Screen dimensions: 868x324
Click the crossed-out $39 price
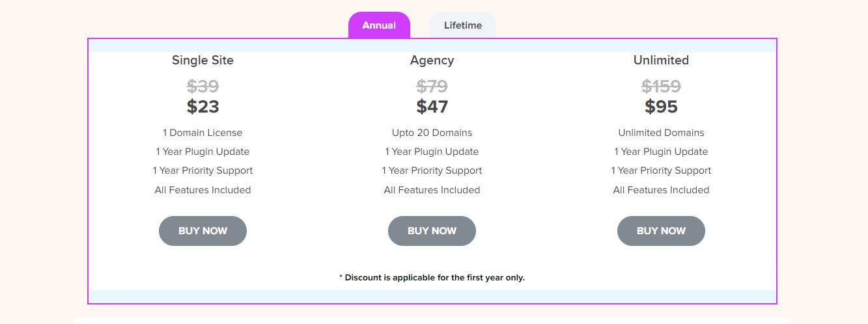coord(203,86)
